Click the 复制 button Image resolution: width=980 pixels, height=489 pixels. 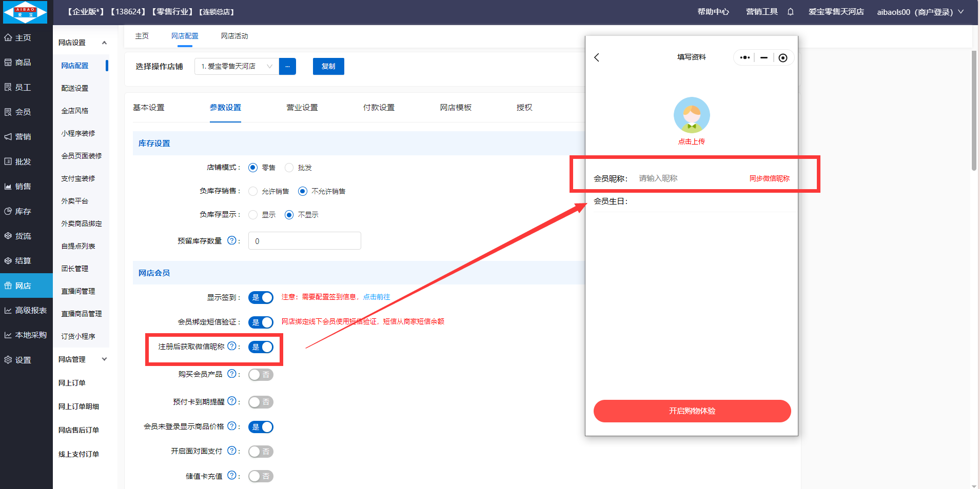[328, 66]
